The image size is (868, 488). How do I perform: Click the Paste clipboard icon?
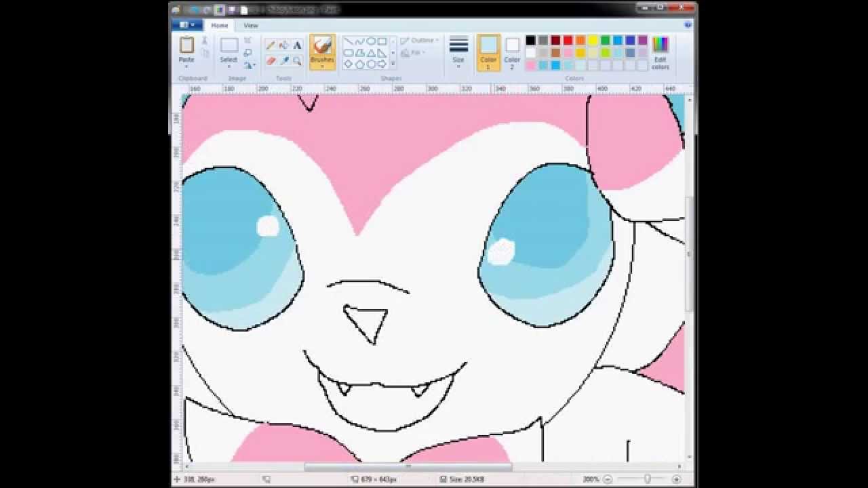click(186, 45)
